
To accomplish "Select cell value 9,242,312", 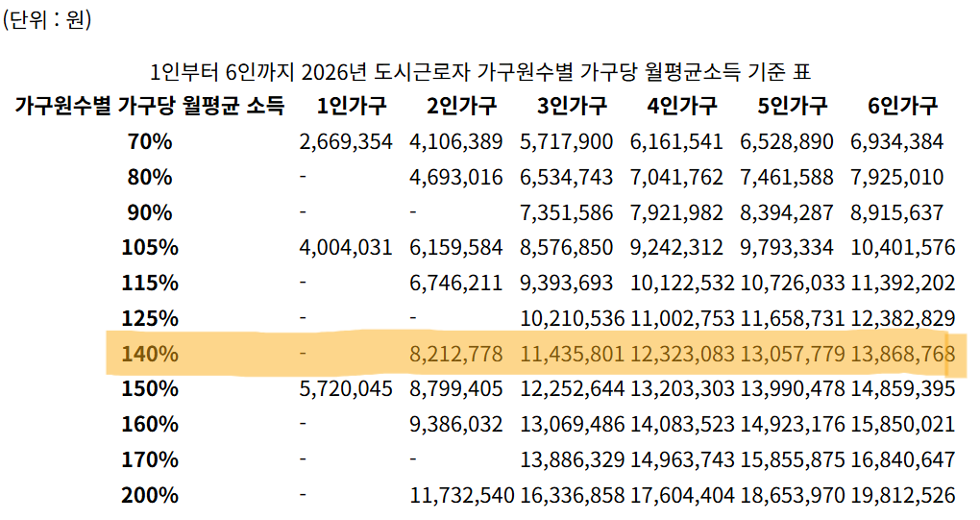I will coord(676,248).
